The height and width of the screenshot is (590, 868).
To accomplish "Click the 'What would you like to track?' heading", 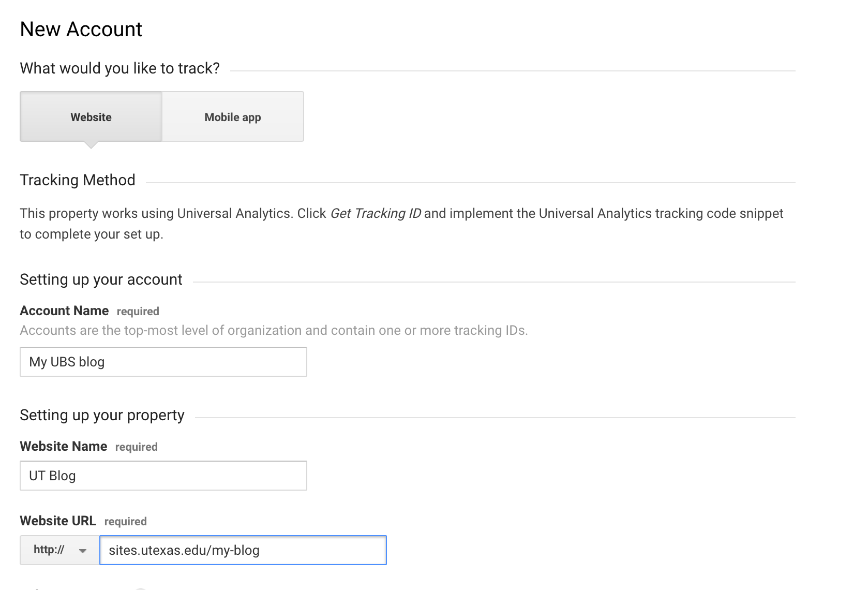I will point(119,68).
